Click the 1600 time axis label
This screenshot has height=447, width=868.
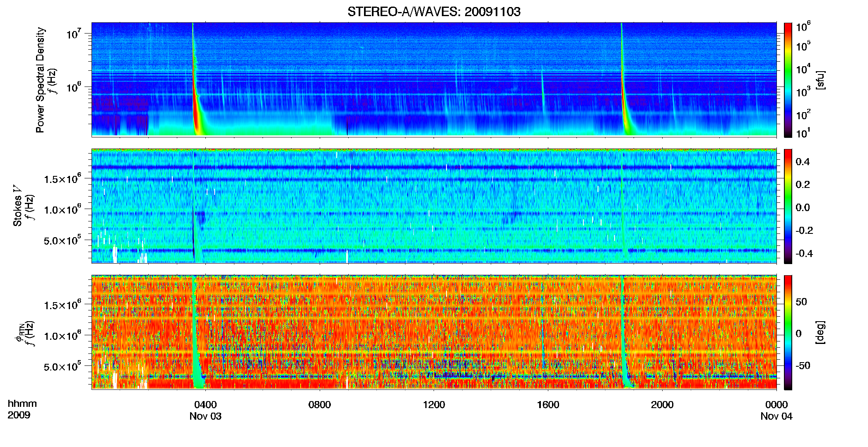[x=548, y=404]
